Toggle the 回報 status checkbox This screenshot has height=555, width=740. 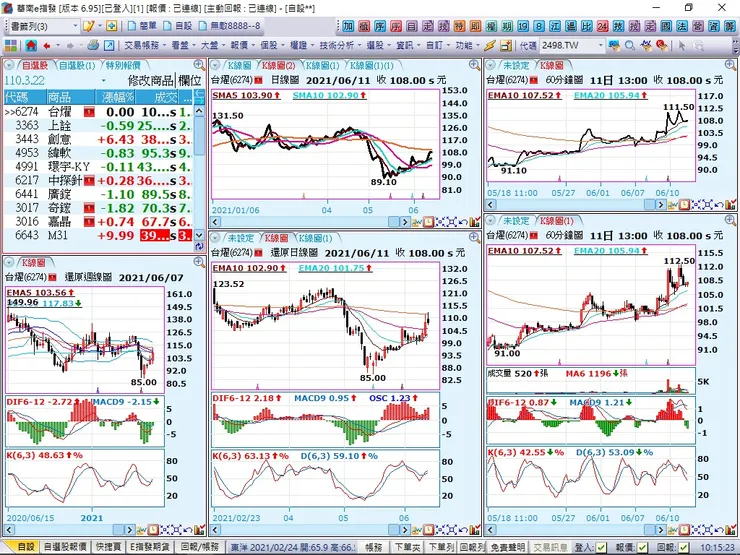point(683,547)
